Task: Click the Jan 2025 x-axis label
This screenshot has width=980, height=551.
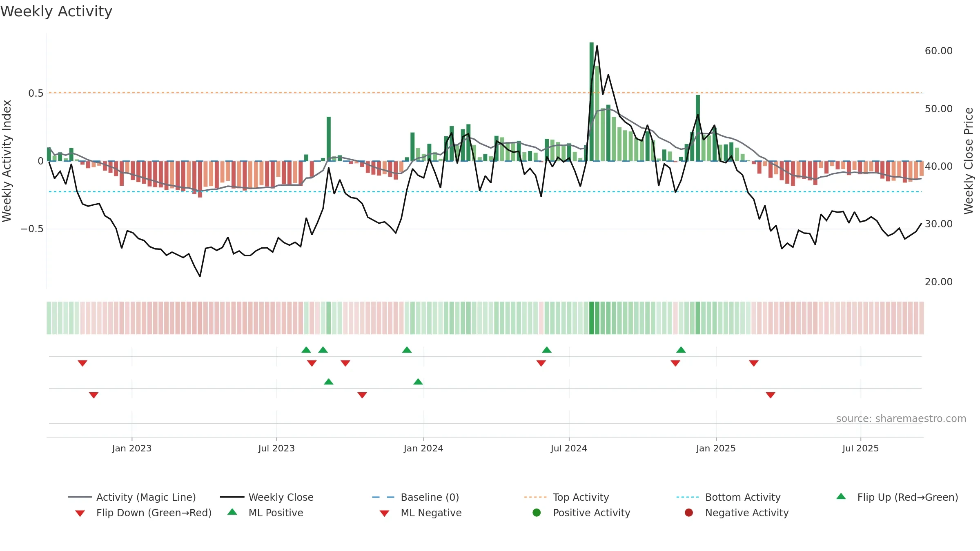Action: pyautogui.click(x=716, y=448)
